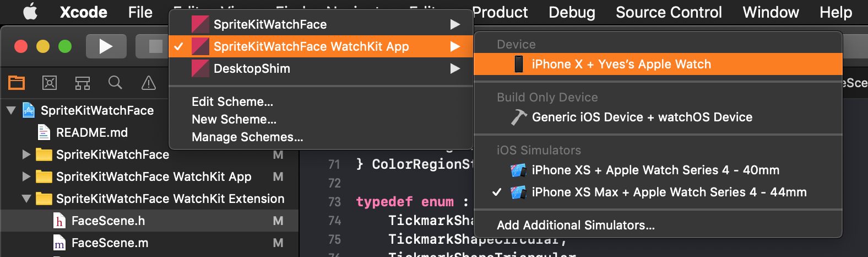Choose Edit Scheme… from the menu

coord(232,101)
